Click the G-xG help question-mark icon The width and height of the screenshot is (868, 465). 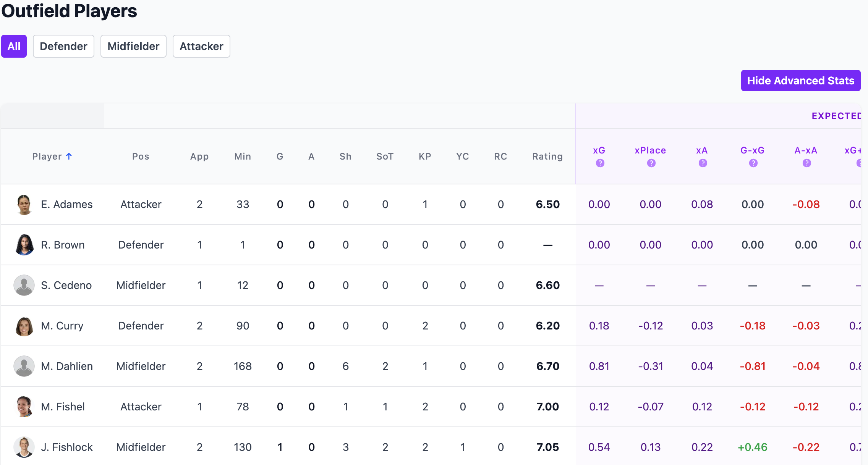(x=753, y=163)
